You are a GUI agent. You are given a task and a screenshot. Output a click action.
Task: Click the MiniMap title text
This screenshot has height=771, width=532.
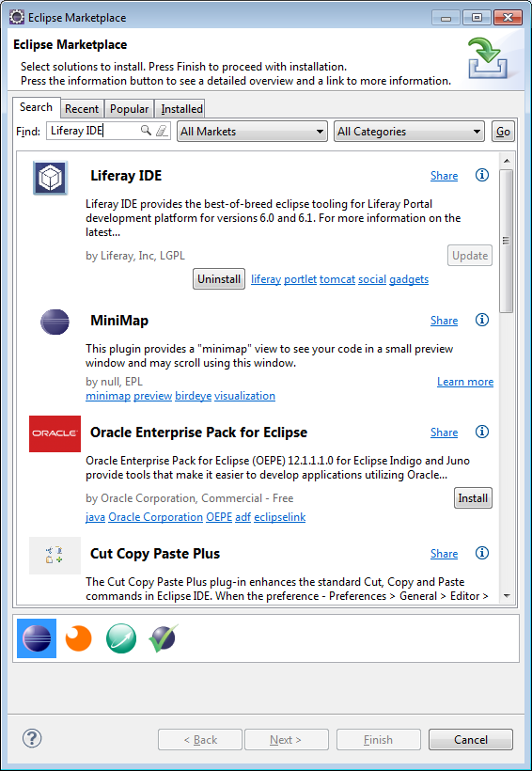(x=119, y=320)
